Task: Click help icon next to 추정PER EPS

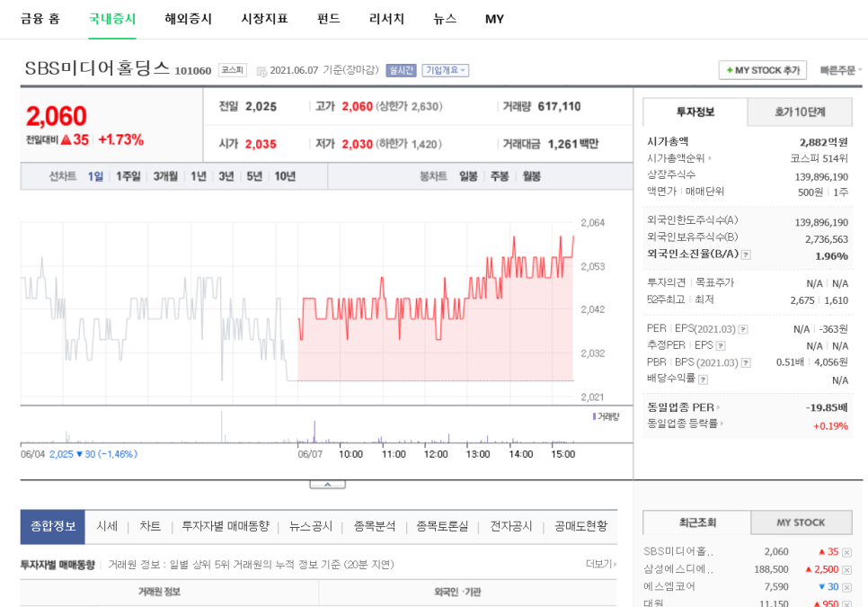Action: [721, 345]
